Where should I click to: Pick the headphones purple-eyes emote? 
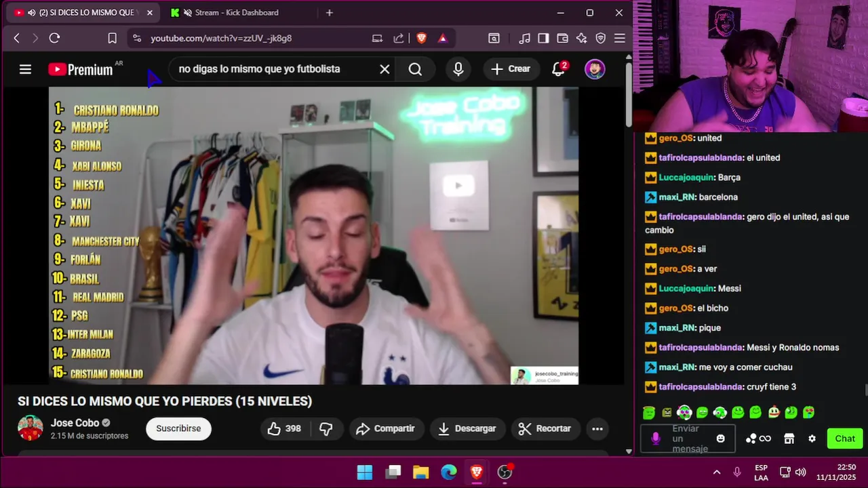684,412
